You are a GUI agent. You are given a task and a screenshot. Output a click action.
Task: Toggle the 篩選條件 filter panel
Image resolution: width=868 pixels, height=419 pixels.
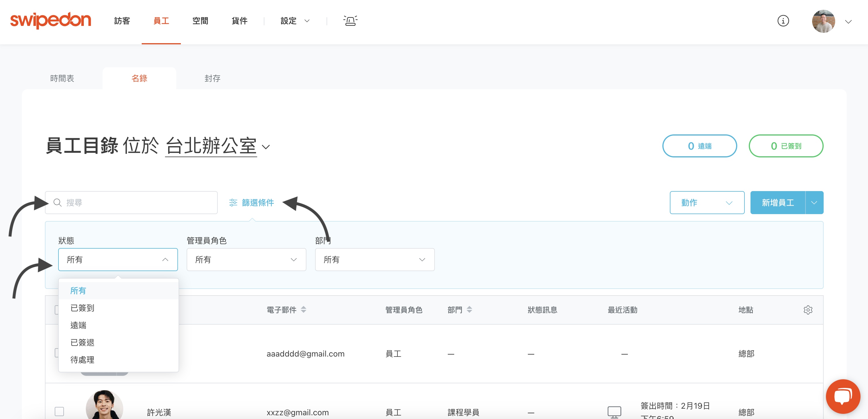(x=251, y=202)
